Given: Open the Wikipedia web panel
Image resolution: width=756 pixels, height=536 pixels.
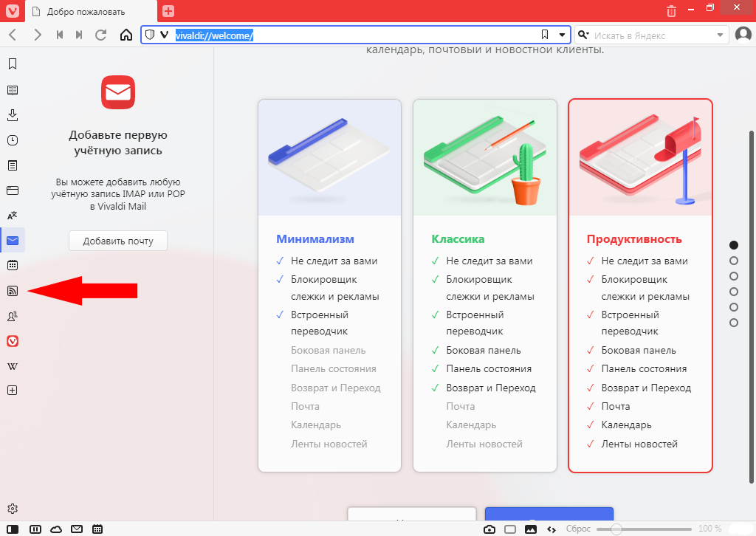Looking at the screenshot, I should pyautogui.click(x=12, y=366).
